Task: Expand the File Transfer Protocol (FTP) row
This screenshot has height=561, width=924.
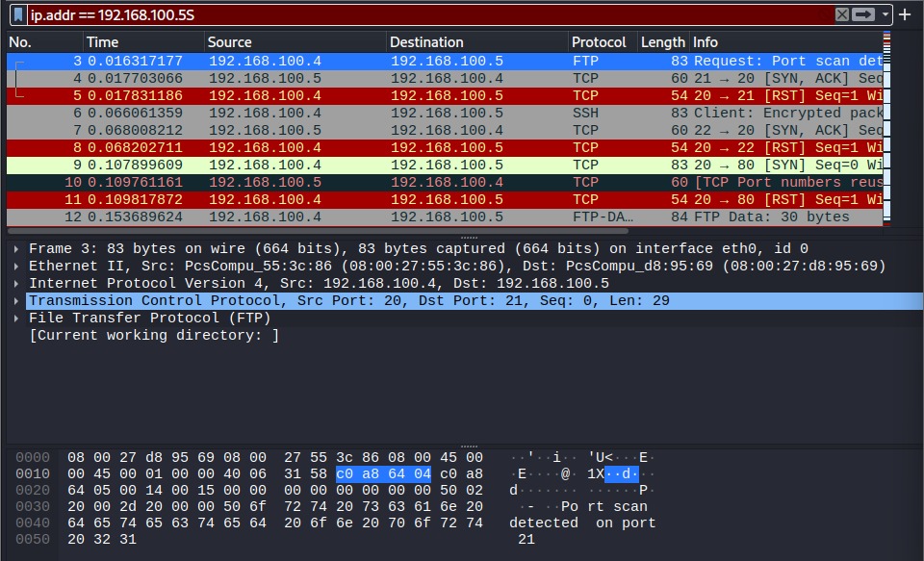Action: click(x=16, y=319)
